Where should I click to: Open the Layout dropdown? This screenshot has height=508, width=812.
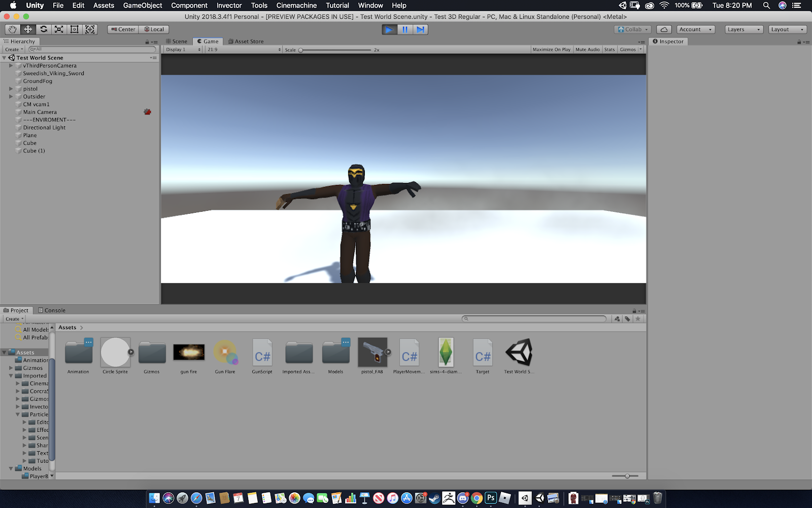[787, 29]
